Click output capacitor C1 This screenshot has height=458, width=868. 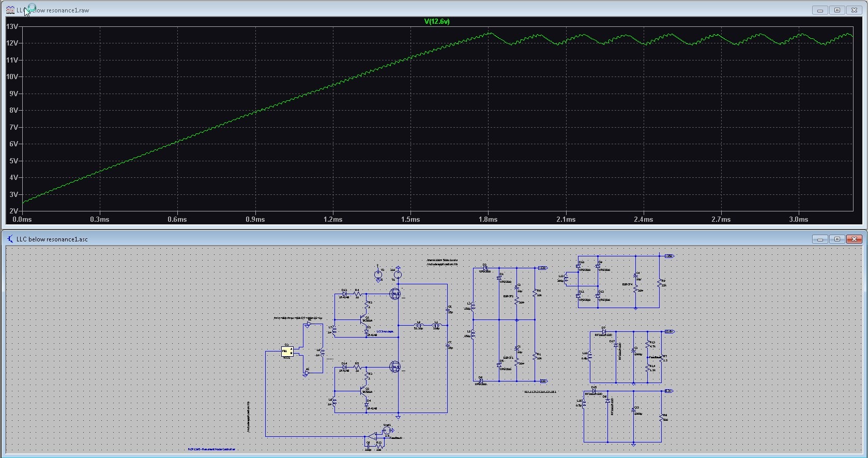(x=516, y=349)
